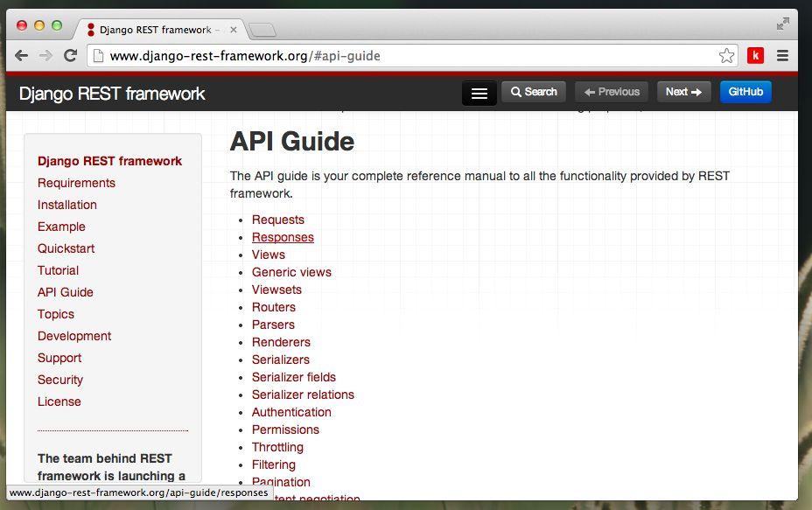Click the Django REST framework navbar title
Viewport: 812px width, 510px height.
112,94
